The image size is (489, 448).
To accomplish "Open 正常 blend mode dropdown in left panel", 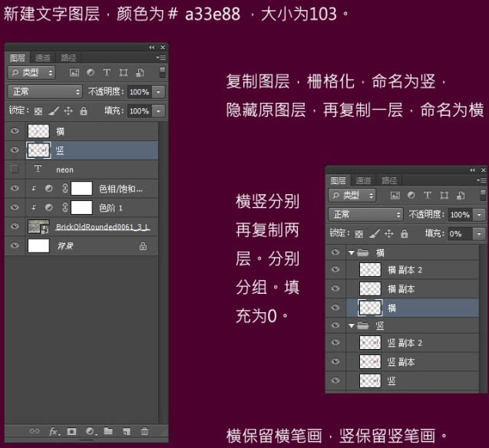I will (x=45, y=92).
